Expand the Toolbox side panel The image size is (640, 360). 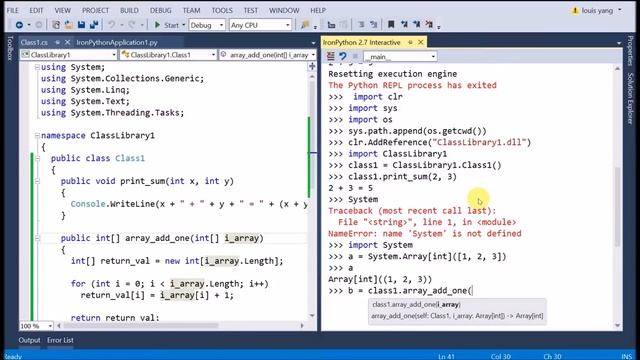pos(10,48)
